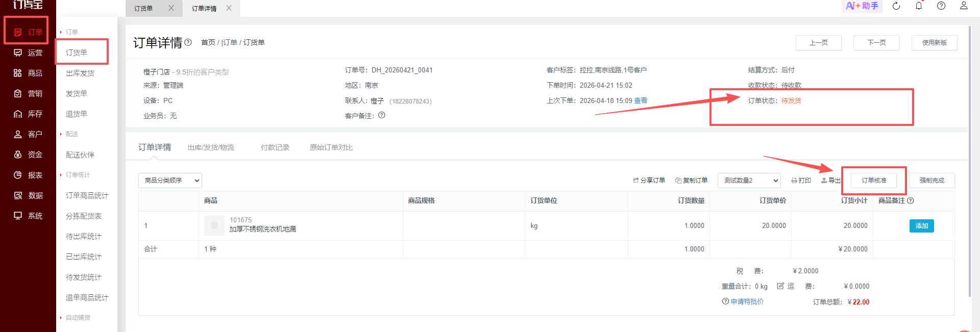Screen dimensions: 980x332
Task: Open 待发货统计 in the submenu
Action: click(x=84, y=277)
